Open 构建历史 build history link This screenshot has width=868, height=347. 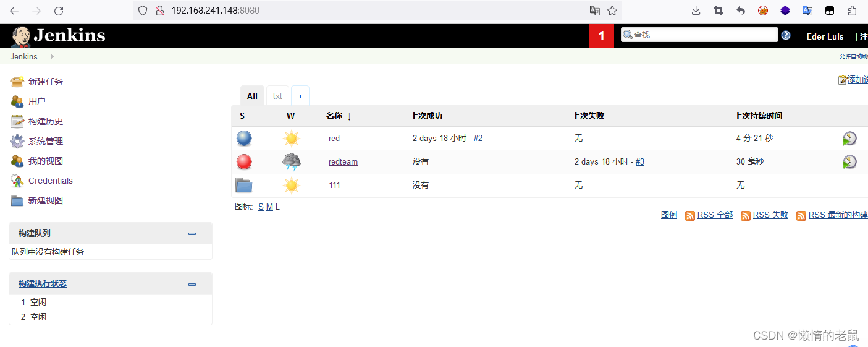(x=46, y=121)
